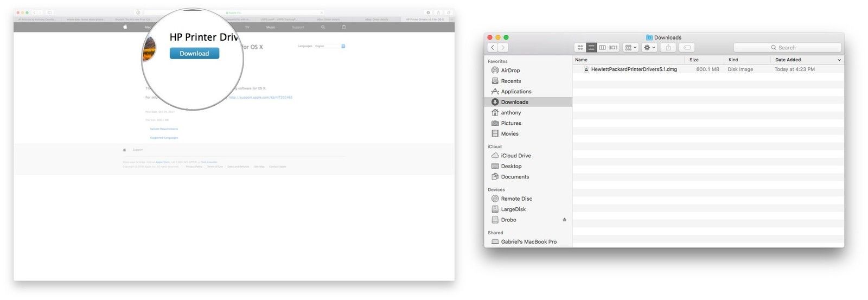Expand the System Requirements link
Image resolution: width=868 pixels, height=300 pixels.
pos(164,129)
